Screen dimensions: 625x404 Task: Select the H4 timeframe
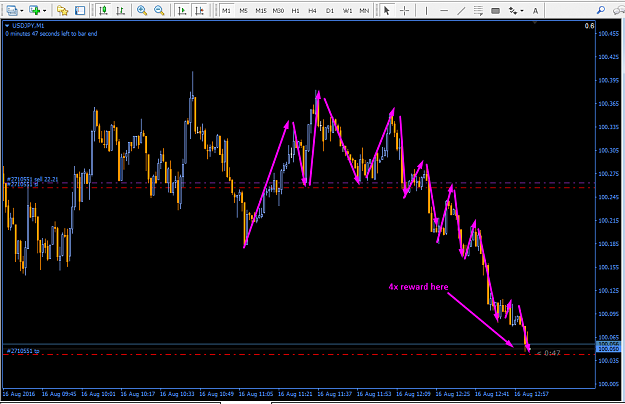(312, 11)
